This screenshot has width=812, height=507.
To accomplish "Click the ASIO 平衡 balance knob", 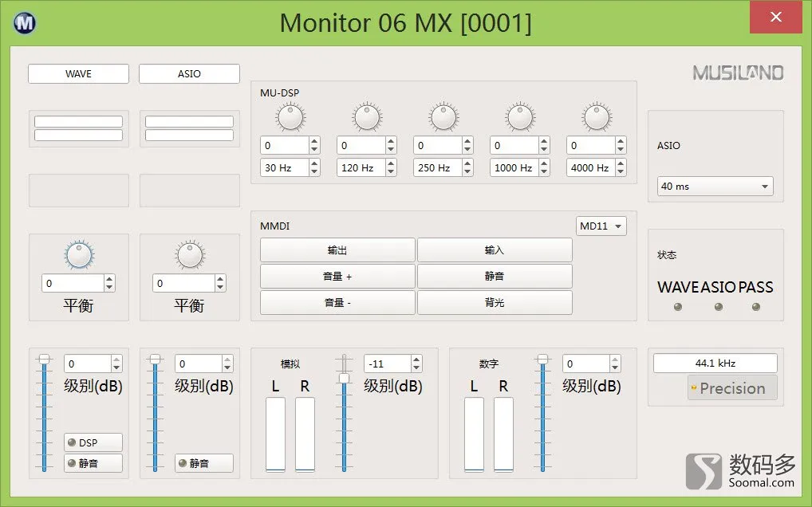I will pyautogui.click(x=190, y=254).
